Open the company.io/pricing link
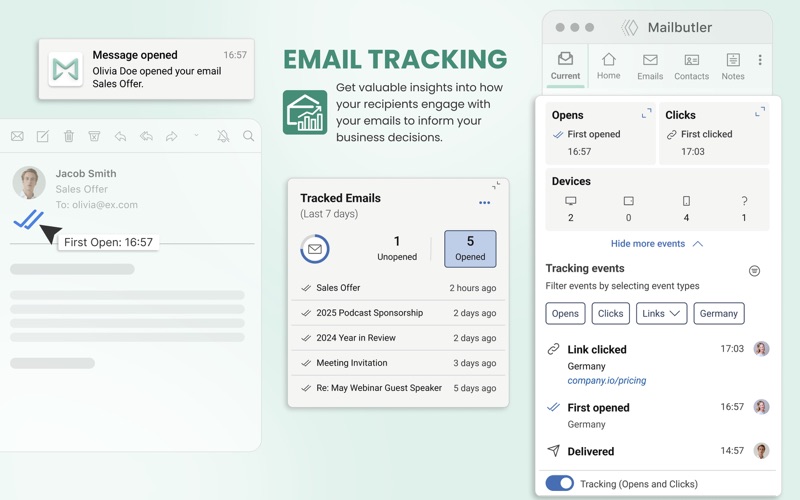This screenshot has height=500, width=800. point(607,381)
